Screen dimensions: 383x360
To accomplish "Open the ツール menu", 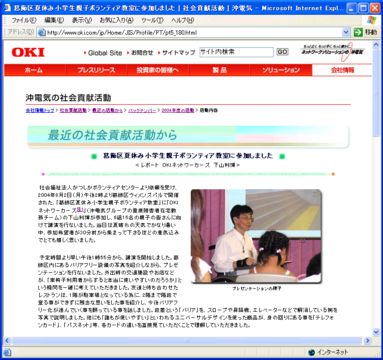I will 152,20.
